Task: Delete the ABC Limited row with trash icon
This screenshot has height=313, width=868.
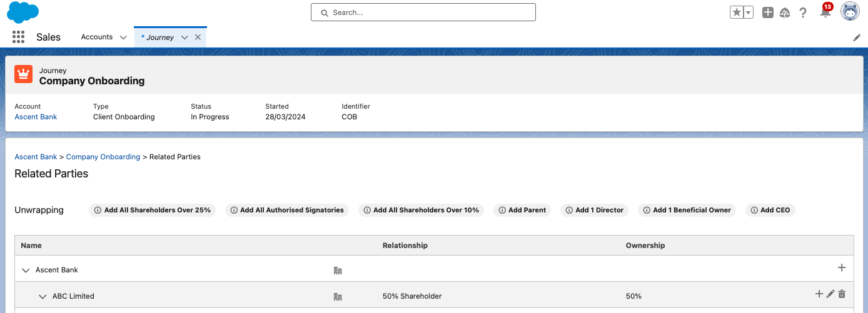Action: point(842,294)
